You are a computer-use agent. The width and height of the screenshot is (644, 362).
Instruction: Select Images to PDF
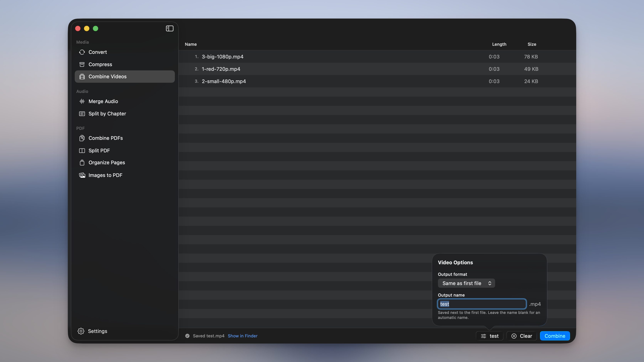click(x=125, y=175)
